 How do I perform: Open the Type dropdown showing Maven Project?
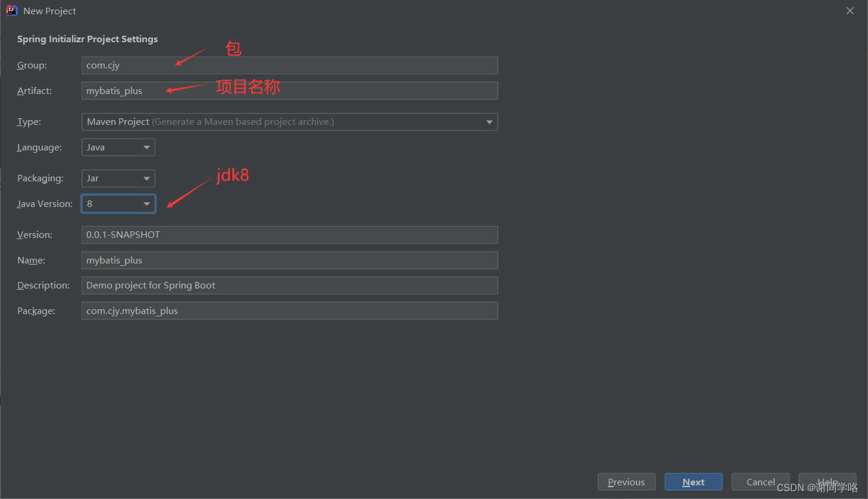[289, 122]
